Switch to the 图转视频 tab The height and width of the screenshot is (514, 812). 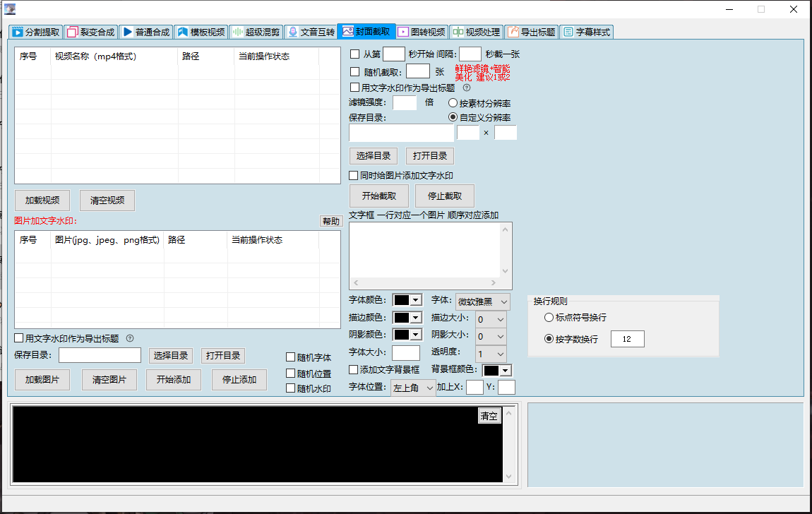(422, 32)
